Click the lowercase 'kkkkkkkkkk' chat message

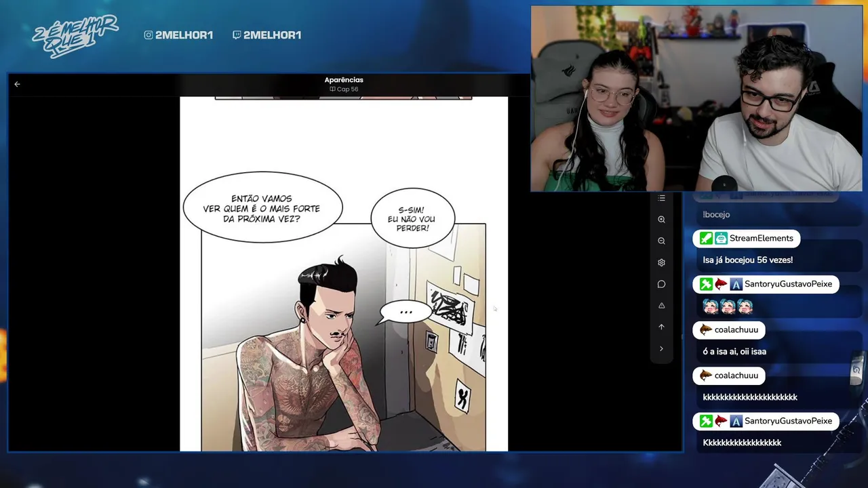click(x=750, y=397)
